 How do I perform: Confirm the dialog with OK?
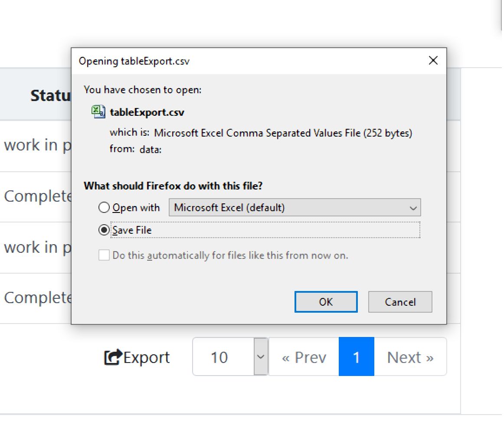[x=326, y=302]
